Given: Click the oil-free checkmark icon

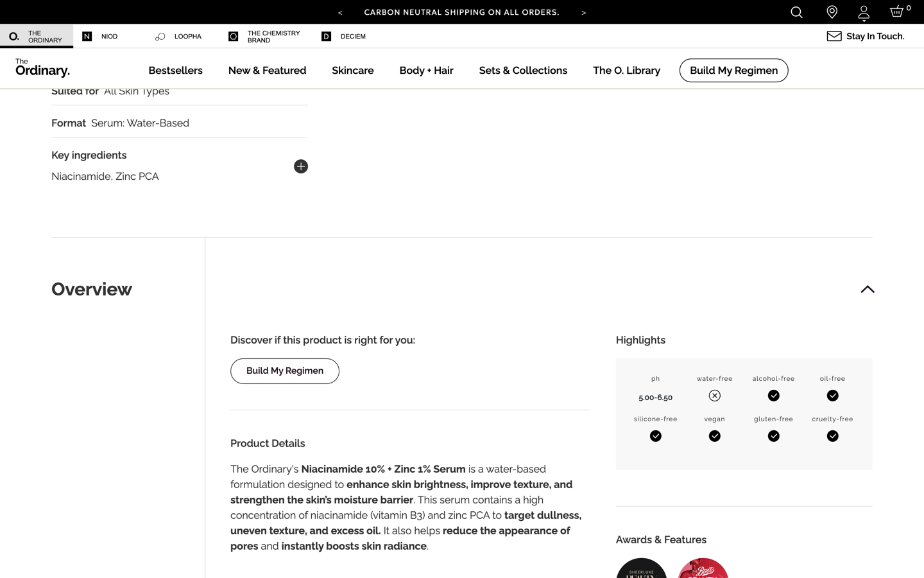Looking at the screenshot, I should coord(832,396).
